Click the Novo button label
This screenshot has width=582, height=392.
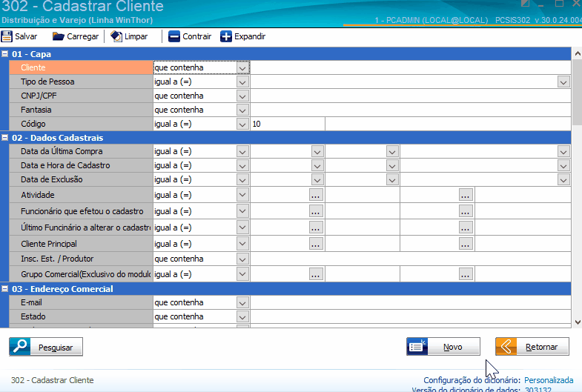pos(453,347)
